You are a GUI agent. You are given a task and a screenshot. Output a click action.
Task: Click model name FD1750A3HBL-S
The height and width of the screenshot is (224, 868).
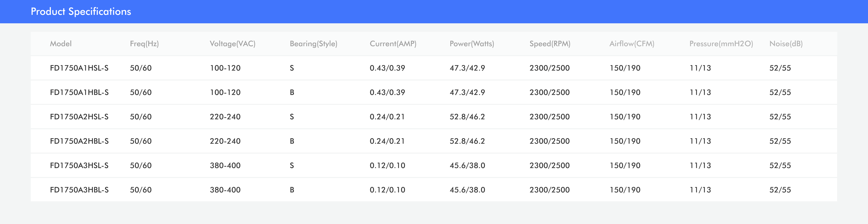pos(79,190)
